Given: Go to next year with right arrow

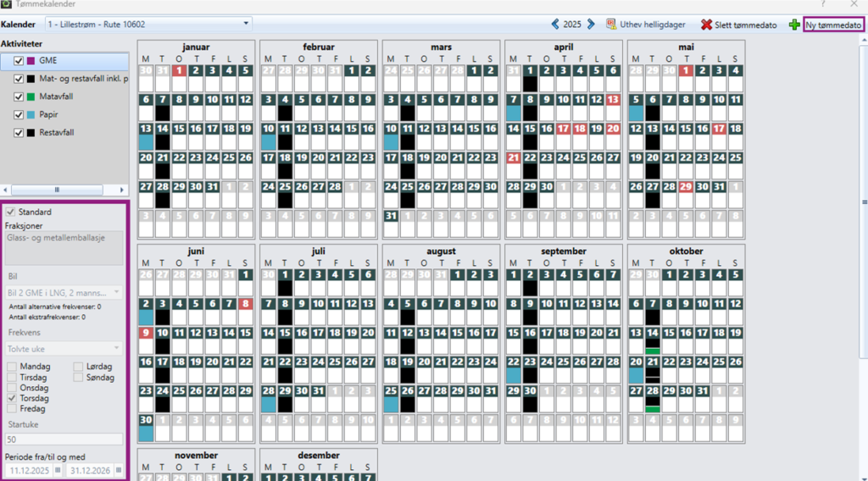Looking at the screenshot, I should click(591, 24).
